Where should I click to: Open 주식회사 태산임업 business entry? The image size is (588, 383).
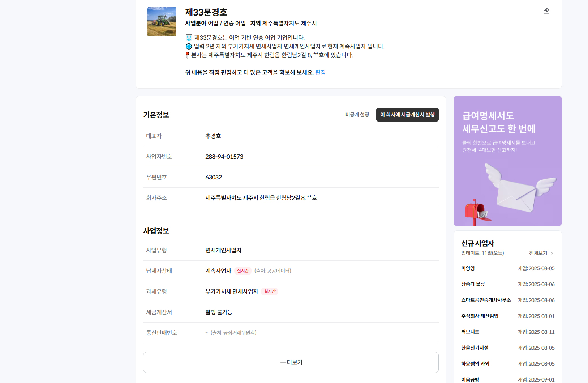pyautogui.click(x=480, y=316)
